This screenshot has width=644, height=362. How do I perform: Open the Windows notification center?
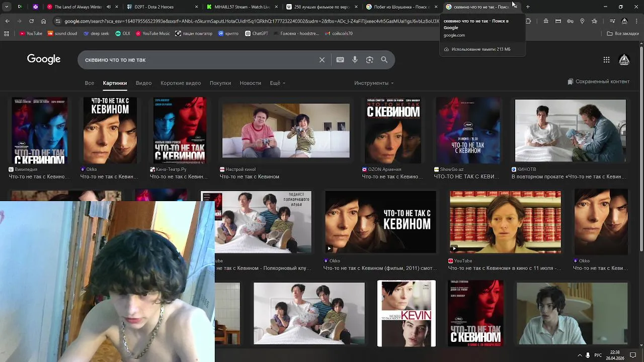[633, 355]
